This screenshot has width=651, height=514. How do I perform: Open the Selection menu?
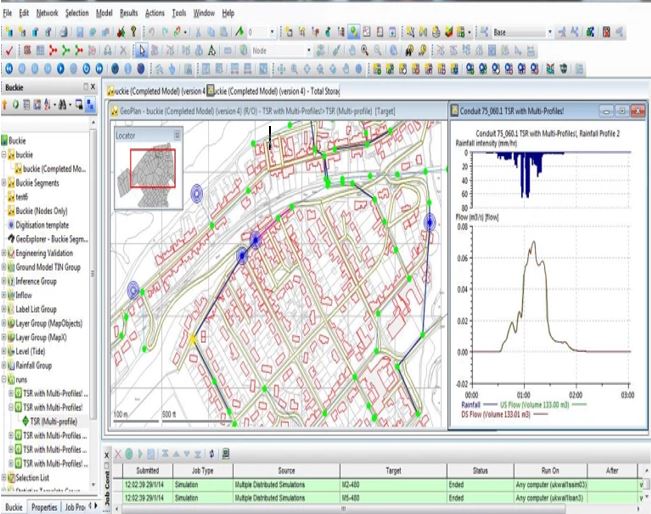point(77,13)
